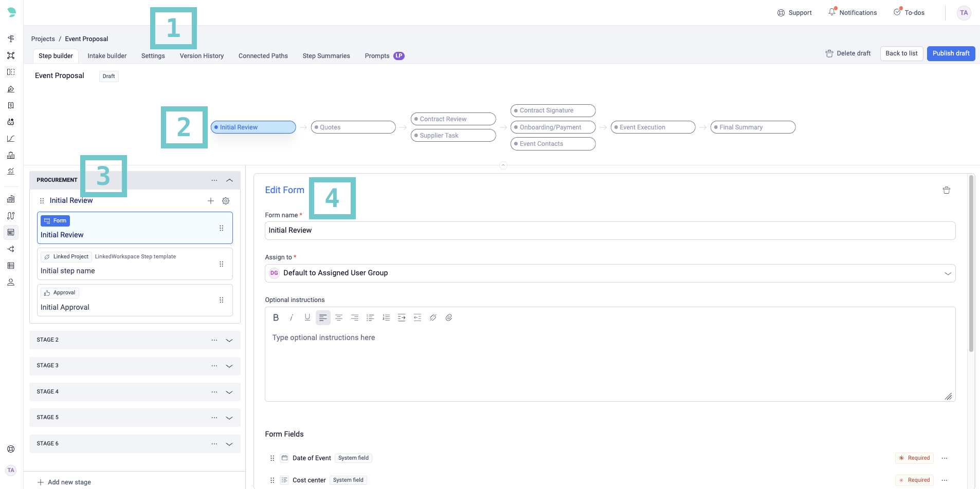
Task: Click the Underline formatting icon
Action: tap(307, 317)
